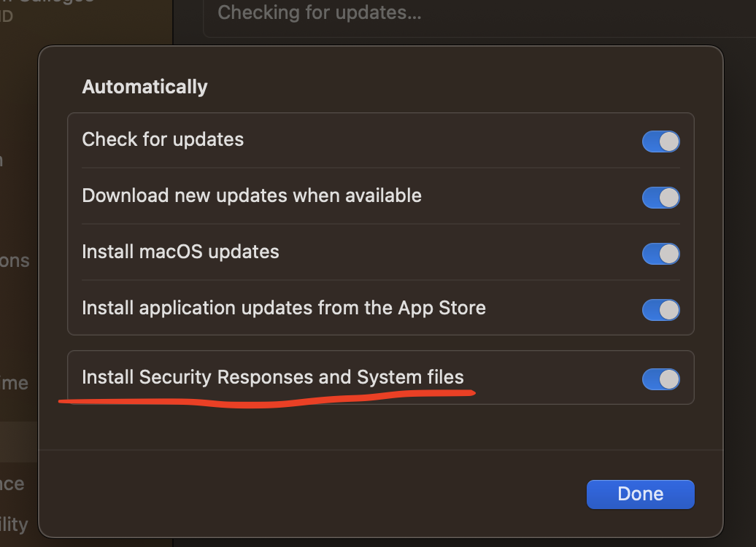Viewport: 756px width, 547px height.
Task: Open sidebar item ending in 'nce'
Action: coord(12,484)
